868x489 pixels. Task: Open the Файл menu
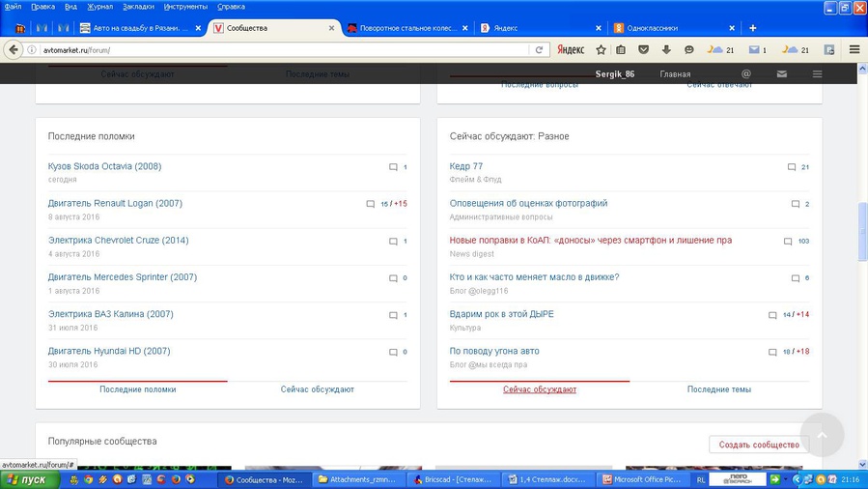pyautogui.click(x=13, y=7)
